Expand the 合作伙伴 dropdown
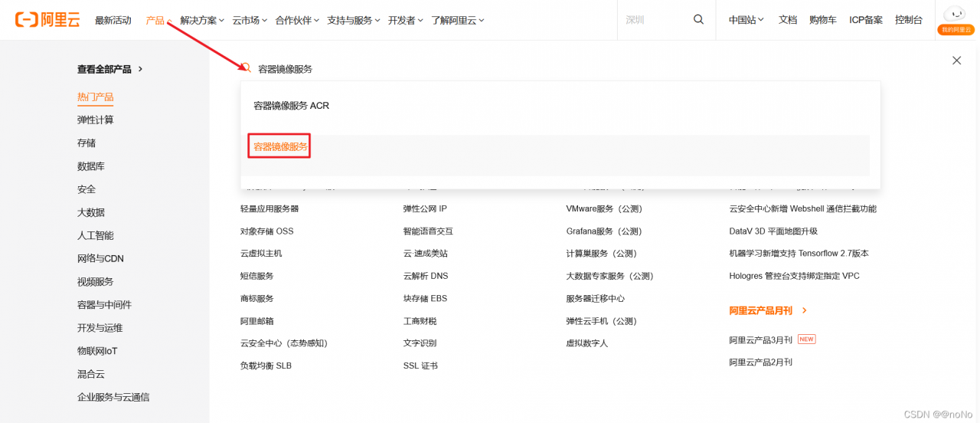Screen dimensions: 980x423 [297, 20]
